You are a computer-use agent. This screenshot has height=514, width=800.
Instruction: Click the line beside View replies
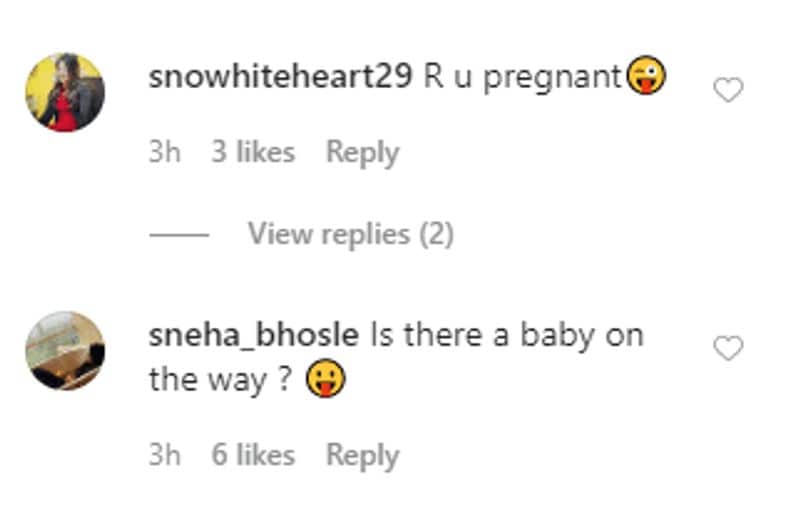(x=179, y=235)
